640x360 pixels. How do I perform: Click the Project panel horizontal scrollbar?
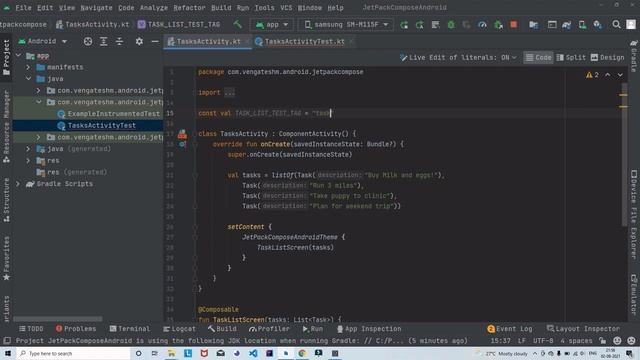[58, 319]
